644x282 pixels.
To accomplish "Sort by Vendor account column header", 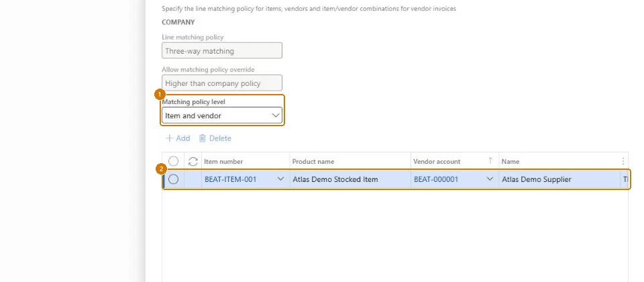I will (x=437, y=162).
